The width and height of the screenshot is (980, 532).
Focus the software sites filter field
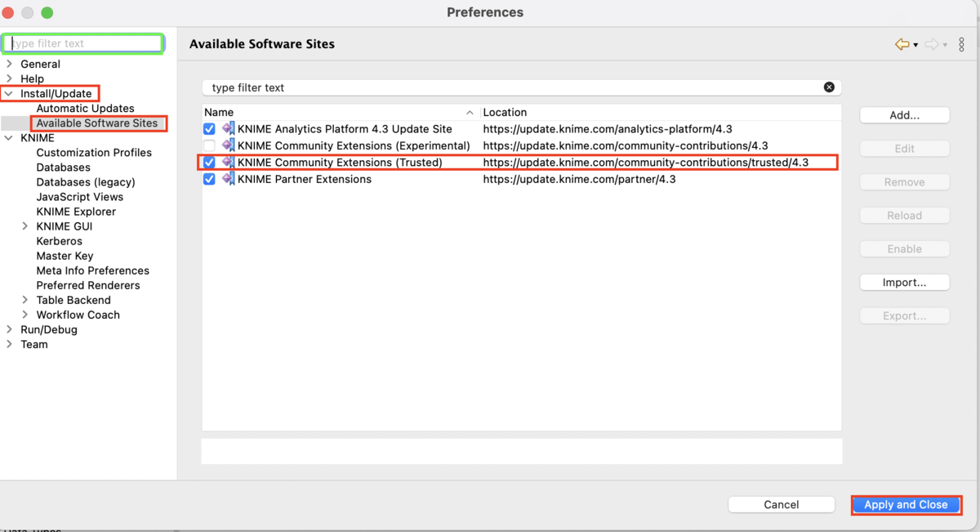coord(521,87)
